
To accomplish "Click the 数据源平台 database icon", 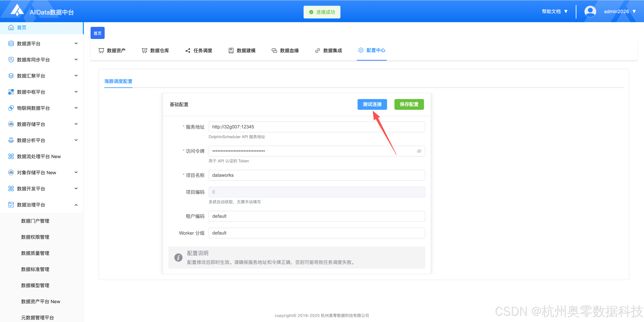I will pyautogui.click(x=11, y=43).
